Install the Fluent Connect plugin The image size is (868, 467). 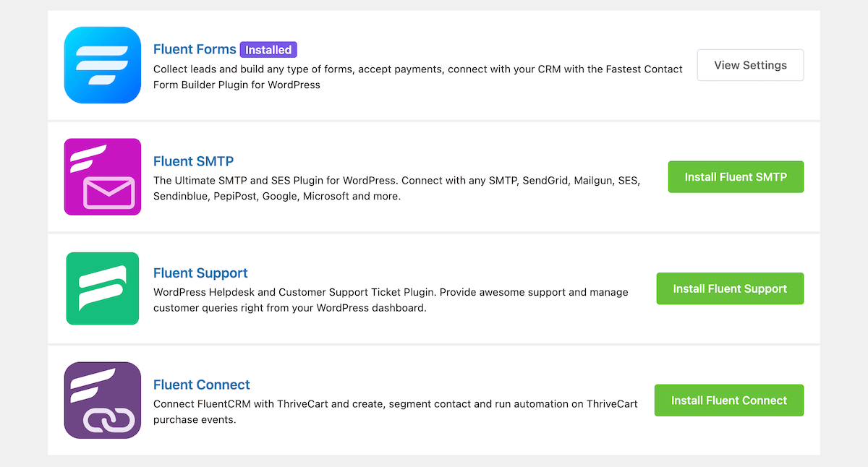click(x=729, y=400)
